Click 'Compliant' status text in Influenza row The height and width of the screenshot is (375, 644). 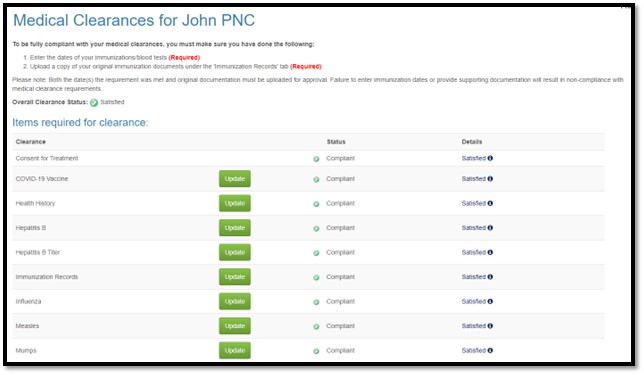340,301
